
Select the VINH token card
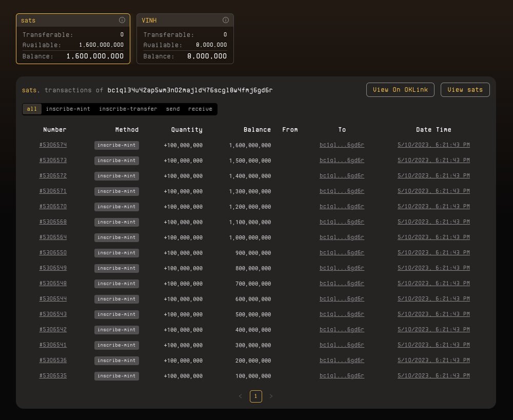(185, 38)
